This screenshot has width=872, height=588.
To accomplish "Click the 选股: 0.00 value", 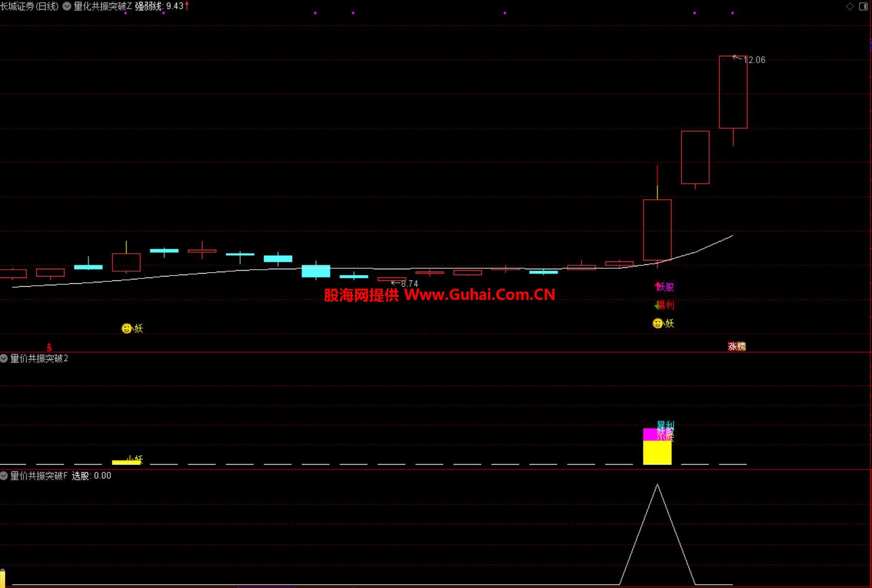I will 91,476.
